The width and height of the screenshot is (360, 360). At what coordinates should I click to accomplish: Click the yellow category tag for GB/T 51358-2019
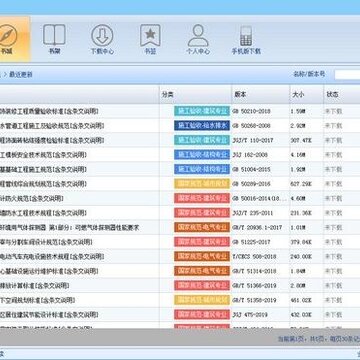point(202,300)
